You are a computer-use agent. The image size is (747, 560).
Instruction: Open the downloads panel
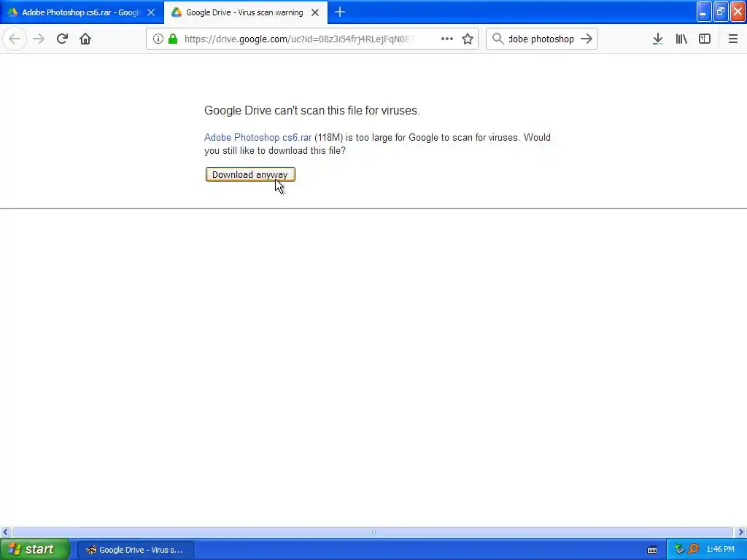(657, 39)
